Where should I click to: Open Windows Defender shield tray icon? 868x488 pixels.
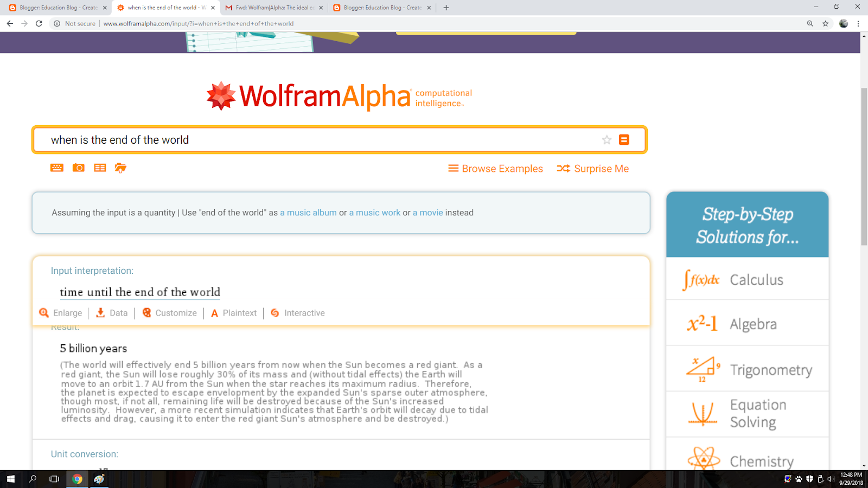click(x=809, y=479)
